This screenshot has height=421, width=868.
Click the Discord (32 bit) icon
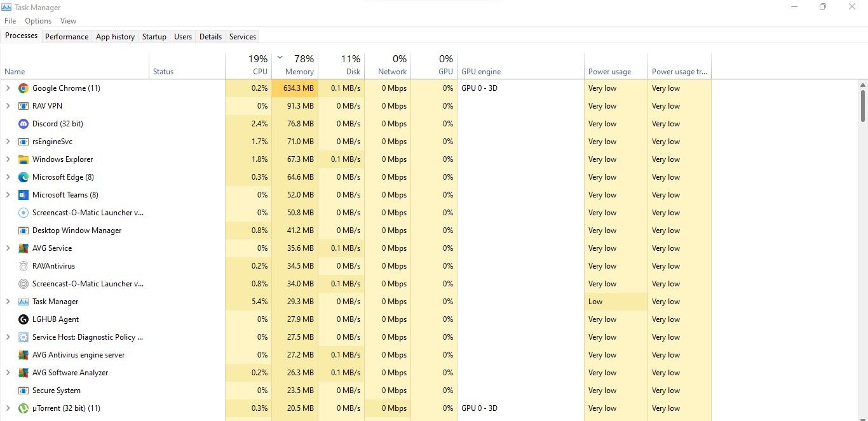(x=24, y=124)
